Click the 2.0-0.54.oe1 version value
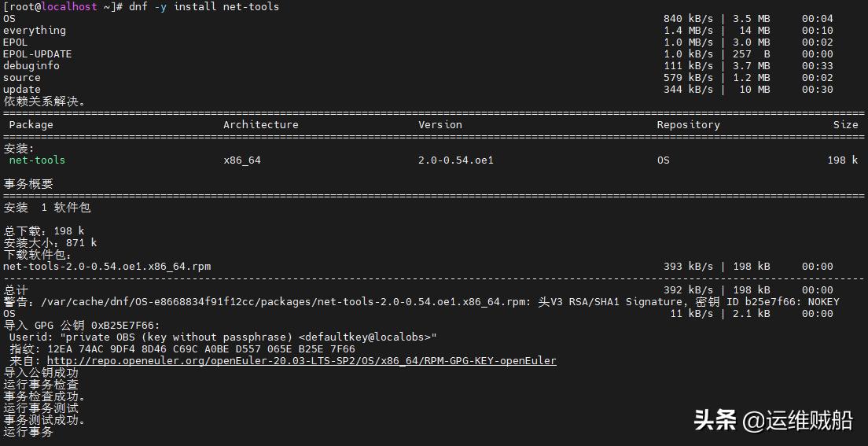This screenshot has height=446, width=868. [456, 160]
